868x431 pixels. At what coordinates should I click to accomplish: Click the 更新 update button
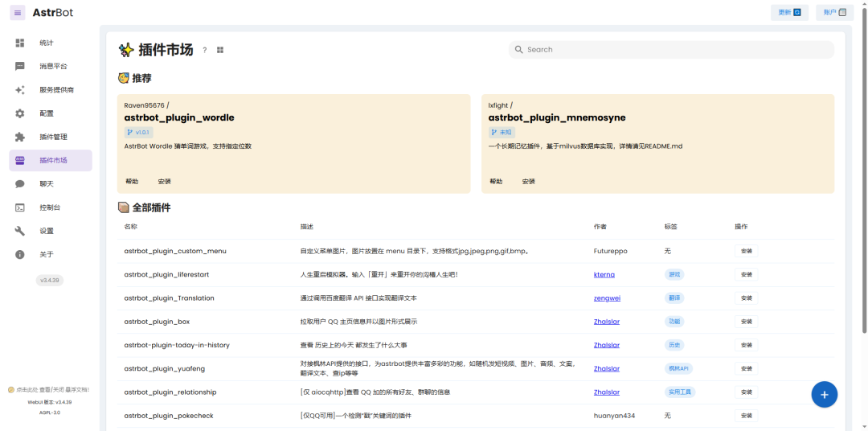coord(789,12)
